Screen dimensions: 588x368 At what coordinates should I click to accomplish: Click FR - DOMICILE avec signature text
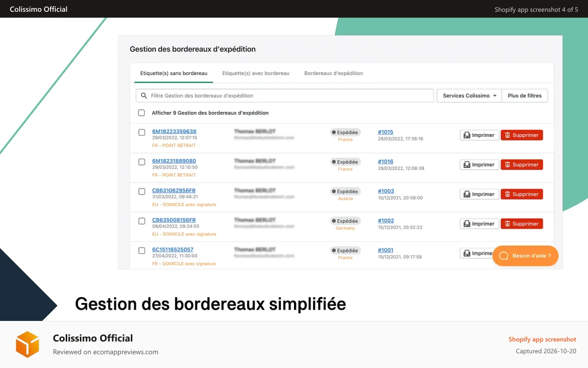[184, 263]
